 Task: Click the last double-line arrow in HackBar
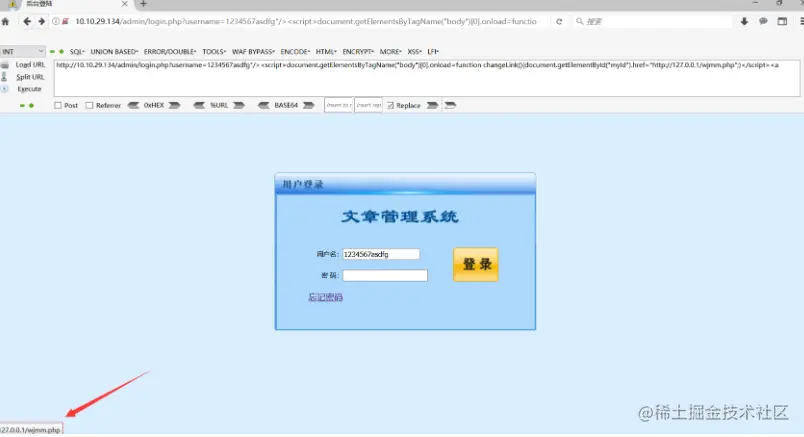click(450, 105)
